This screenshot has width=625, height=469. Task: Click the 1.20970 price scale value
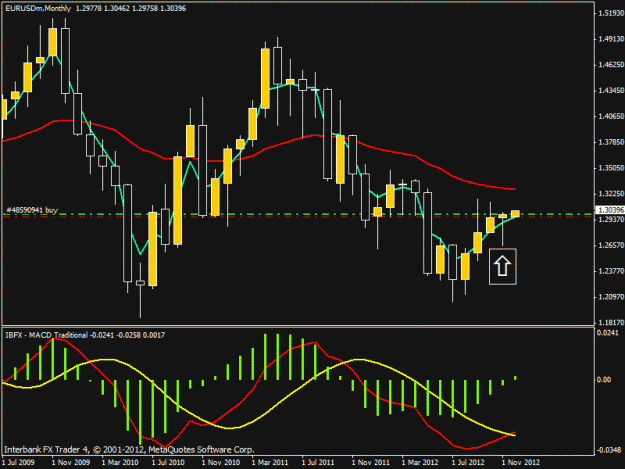pyautogui.click(x=611, y=297)
